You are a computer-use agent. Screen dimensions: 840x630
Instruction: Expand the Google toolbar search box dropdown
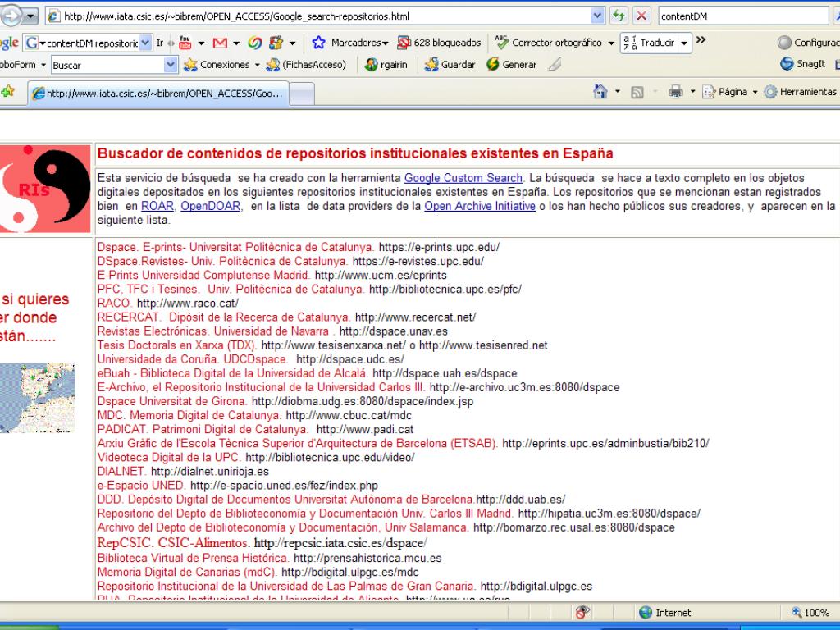click(145, 43)
